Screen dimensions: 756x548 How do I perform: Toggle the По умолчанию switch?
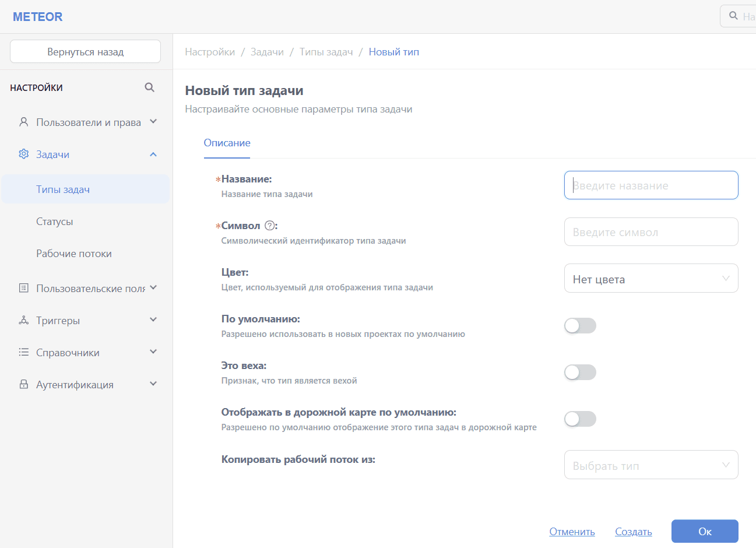click(580, 325)
